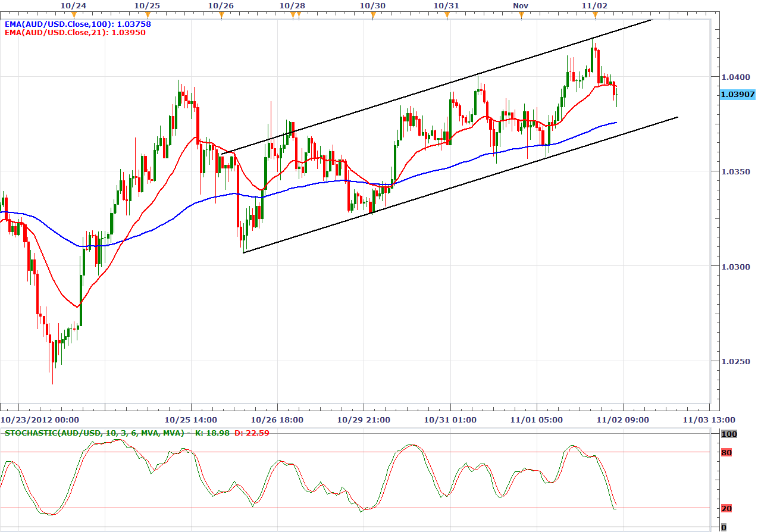Click the orange marker under 10/25
Viewport: 758px width, 532px height.
(x=147, y=15)
